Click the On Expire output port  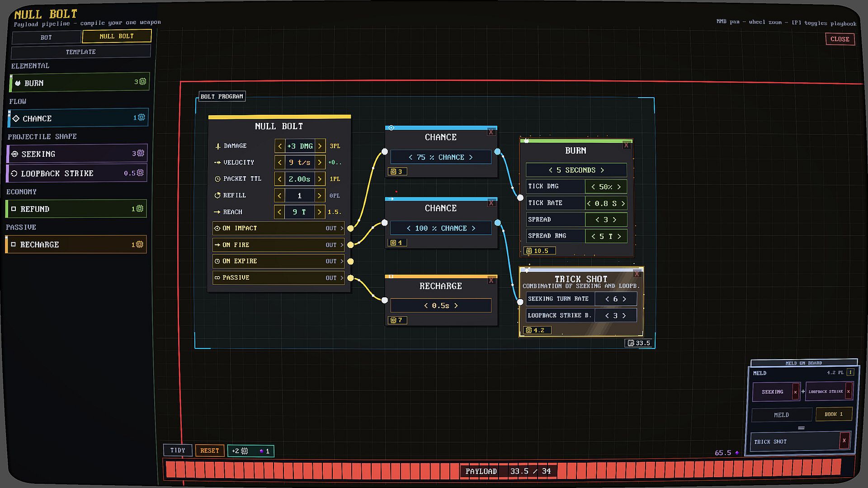(x=350, y=261)
